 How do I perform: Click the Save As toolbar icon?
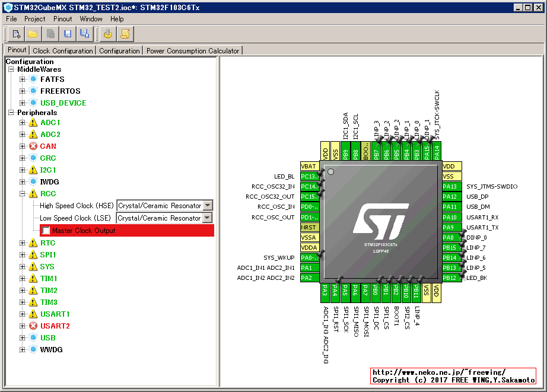(x=84, y=34)
